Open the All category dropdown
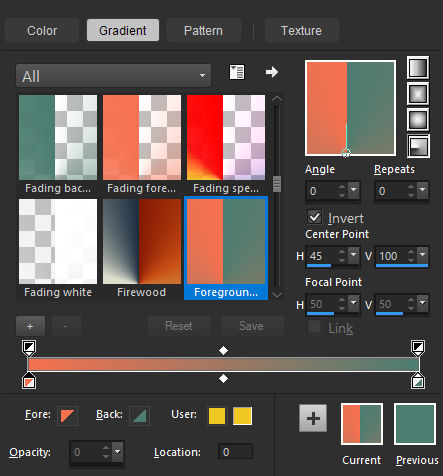Screen dimensions: 443x476 tap(113, 76)
